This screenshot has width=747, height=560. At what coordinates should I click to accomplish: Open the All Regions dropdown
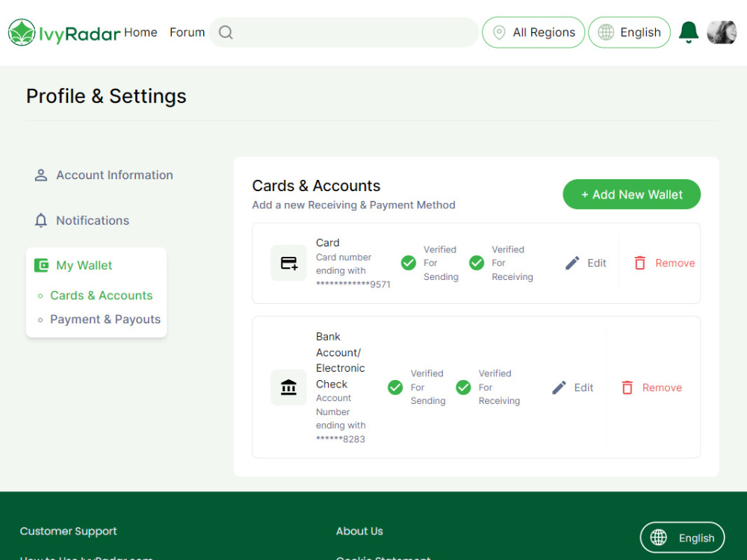533,32
